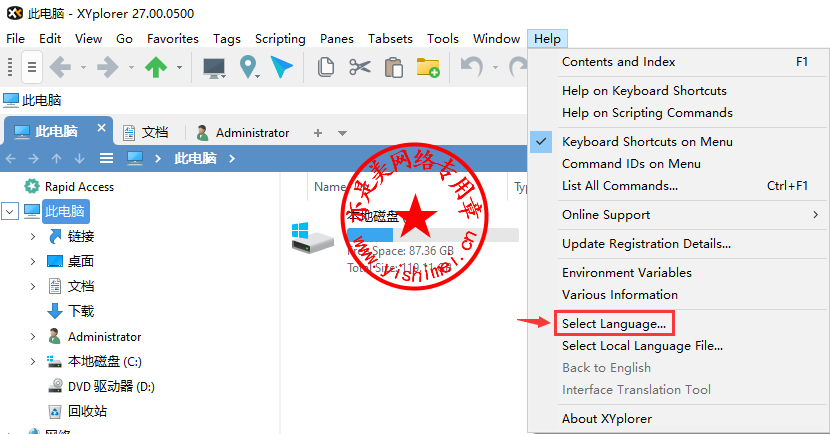Click the local disk drive icon
830x434 pixels.
(x=312, y=238)
